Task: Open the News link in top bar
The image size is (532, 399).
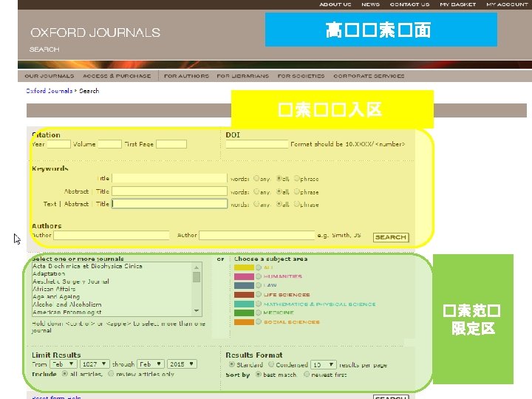Action: pos(370,4)
